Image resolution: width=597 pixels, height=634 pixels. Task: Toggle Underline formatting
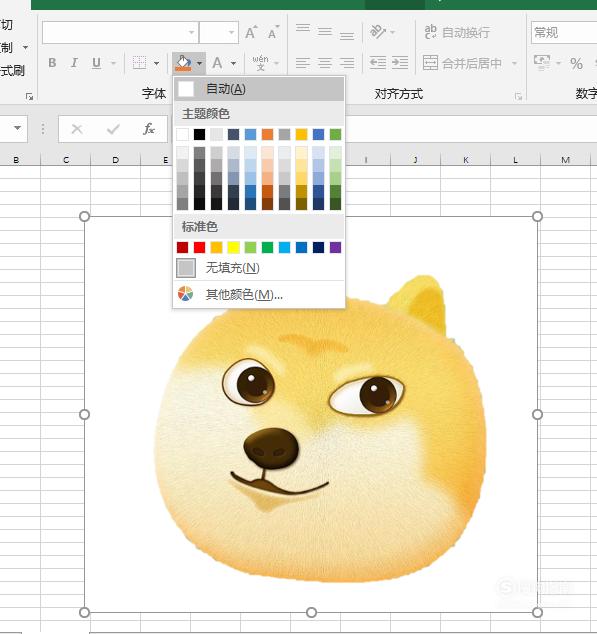[x=96, y=63]
